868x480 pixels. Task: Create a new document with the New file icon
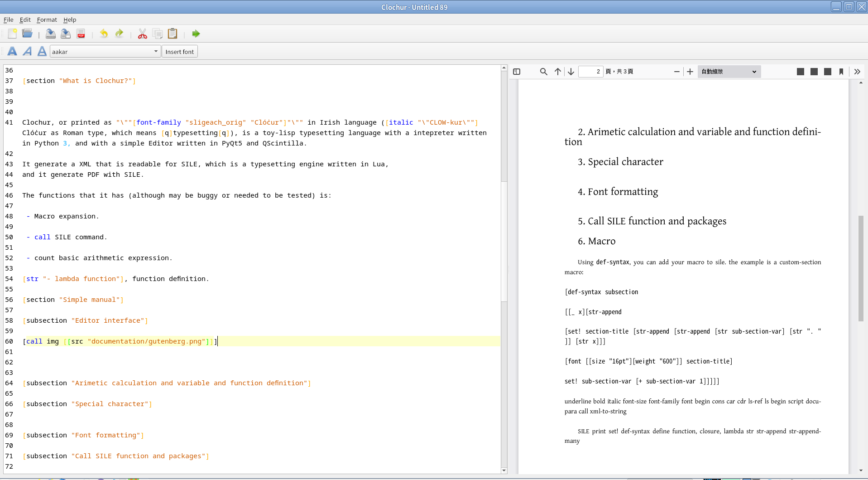pos(12,34)
